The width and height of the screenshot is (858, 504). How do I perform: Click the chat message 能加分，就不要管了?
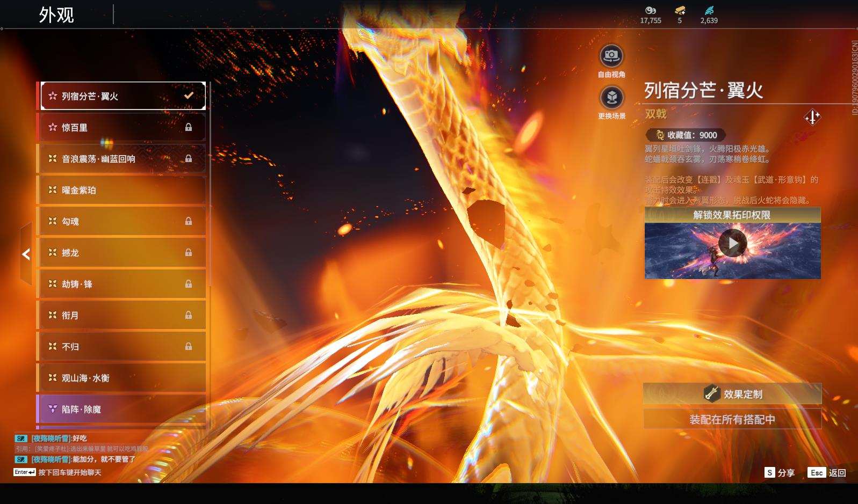[x=104, y=459]
